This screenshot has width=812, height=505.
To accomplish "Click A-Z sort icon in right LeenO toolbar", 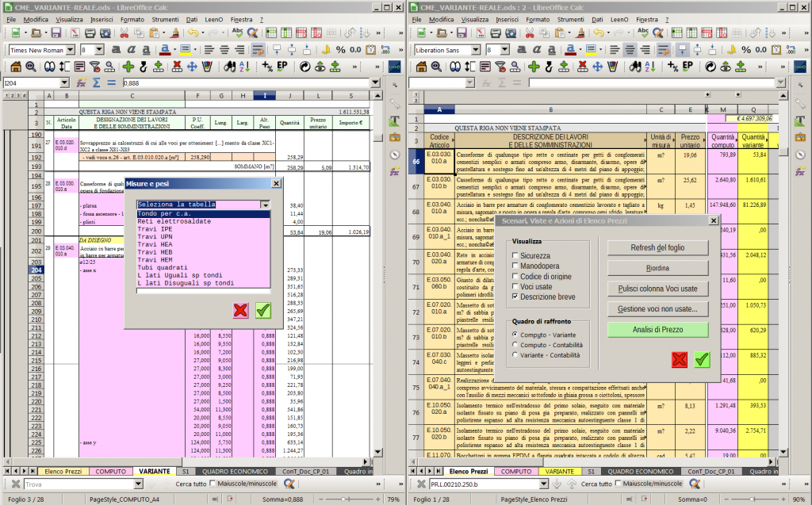I will tap(650, 67).
